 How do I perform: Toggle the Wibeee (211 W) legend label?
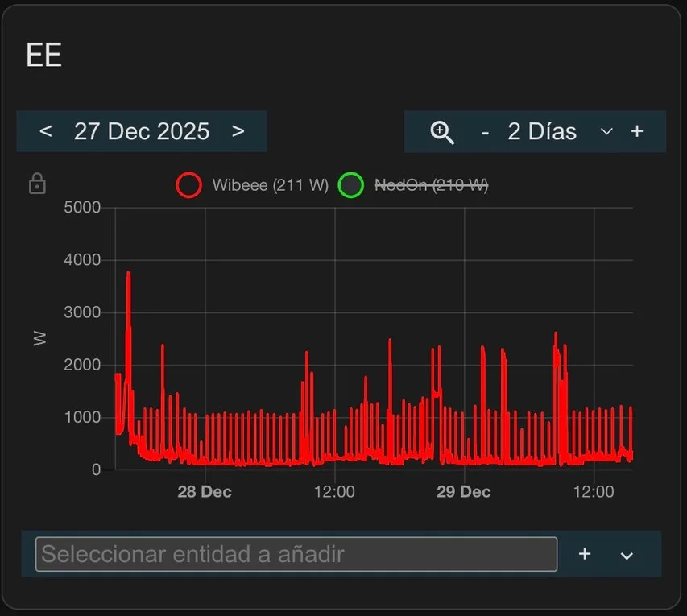(x=270, y=185)
